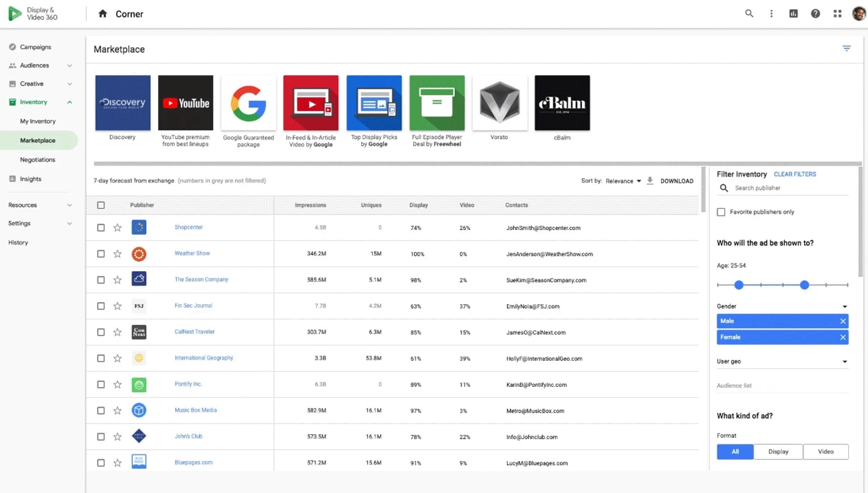Select the Video format button
Viewport: 868px width, 493px height.
[826, 451]
